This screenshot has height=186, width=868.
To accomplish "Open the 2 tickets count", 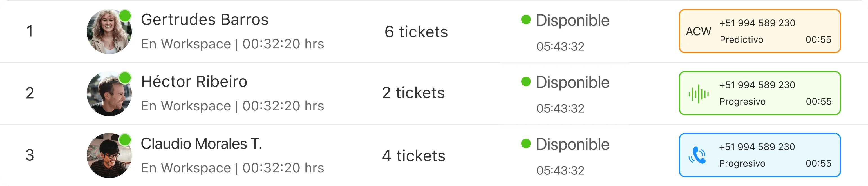I will [x=413, y=93].
